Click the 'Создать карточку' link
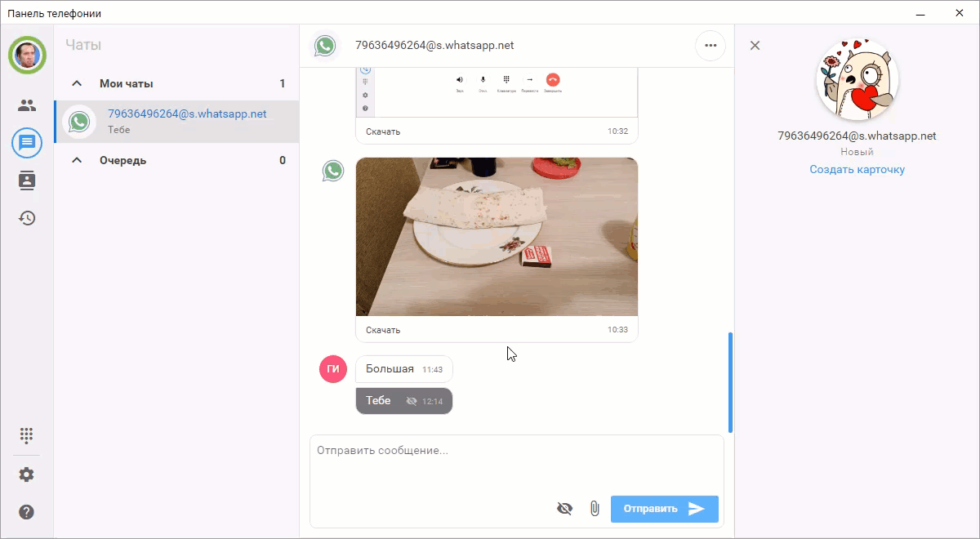980x539 pixels. pyautogui.click(x=856, y=169)
